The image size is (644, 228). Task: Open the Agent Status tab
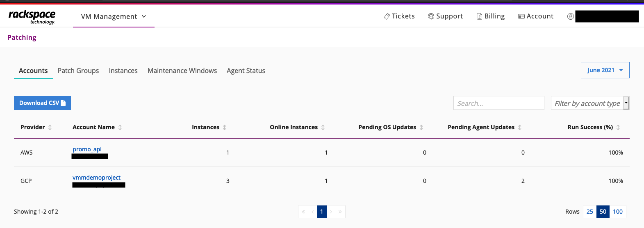pos(246,71)
